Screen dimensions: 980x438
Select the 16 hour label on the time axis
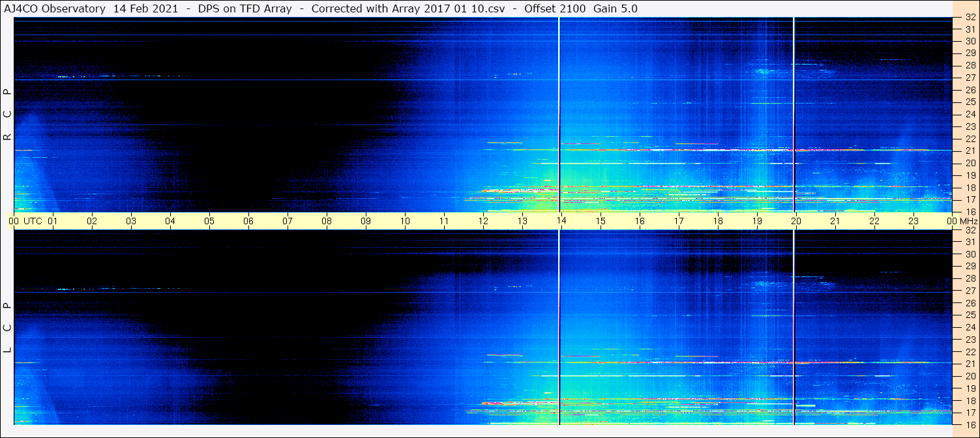(640, 221)
